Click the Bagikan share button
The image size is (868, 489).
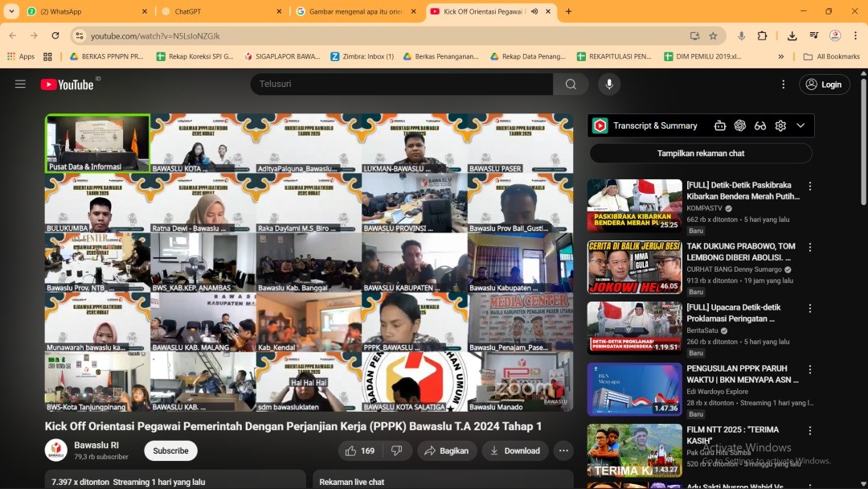click(447, 450)
